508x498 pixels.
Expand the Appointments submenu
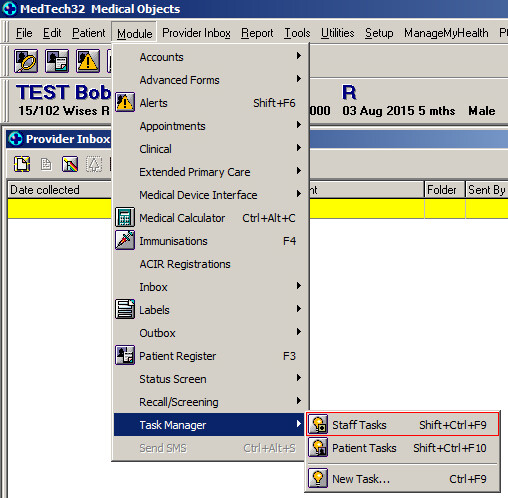[x=211, y=126]
